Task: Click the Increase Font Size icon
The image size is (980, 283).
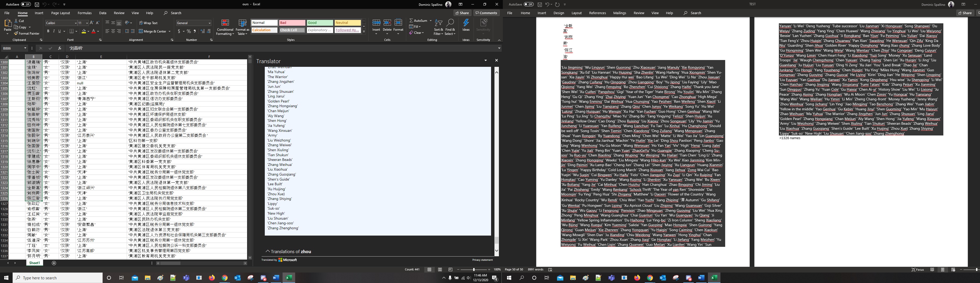Action: click(92, 23)
